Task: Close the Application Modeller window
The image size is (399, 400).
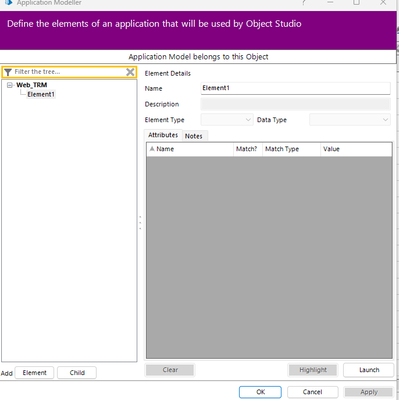Action: (x=383, y=2)
